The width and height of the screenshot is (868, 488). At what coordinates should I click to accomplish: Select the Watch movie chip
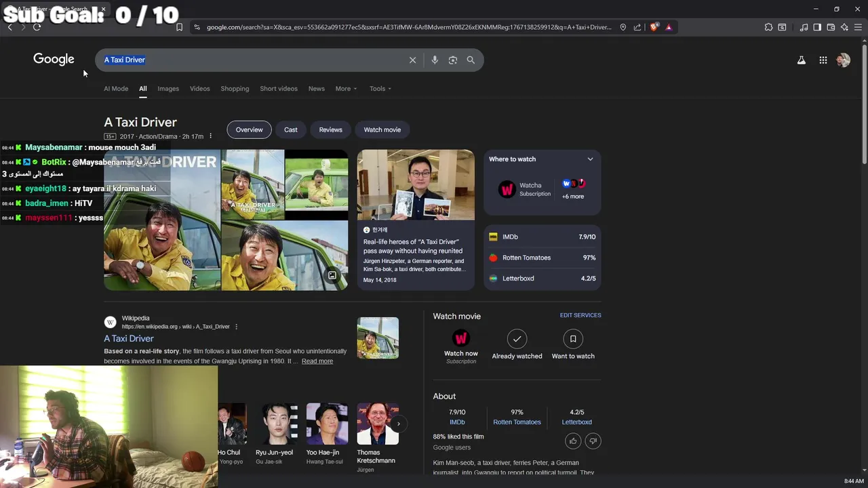(382, 129)
